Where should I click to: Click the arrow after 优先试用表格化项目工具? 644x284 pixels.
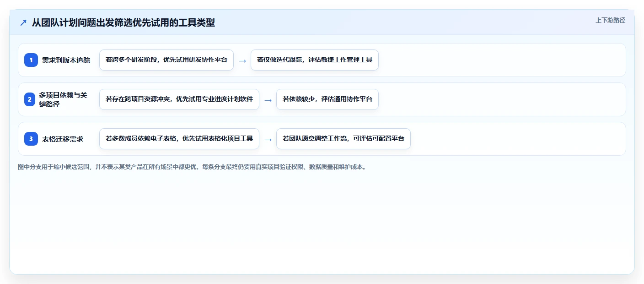pos(268,139)
